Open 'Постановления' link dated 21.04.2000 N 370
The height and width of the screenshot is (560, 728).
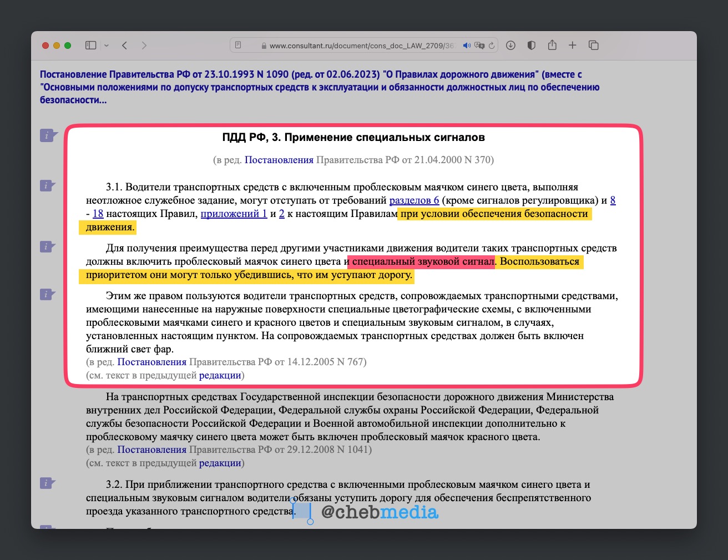pyautogui.click(x=279, y=160)
